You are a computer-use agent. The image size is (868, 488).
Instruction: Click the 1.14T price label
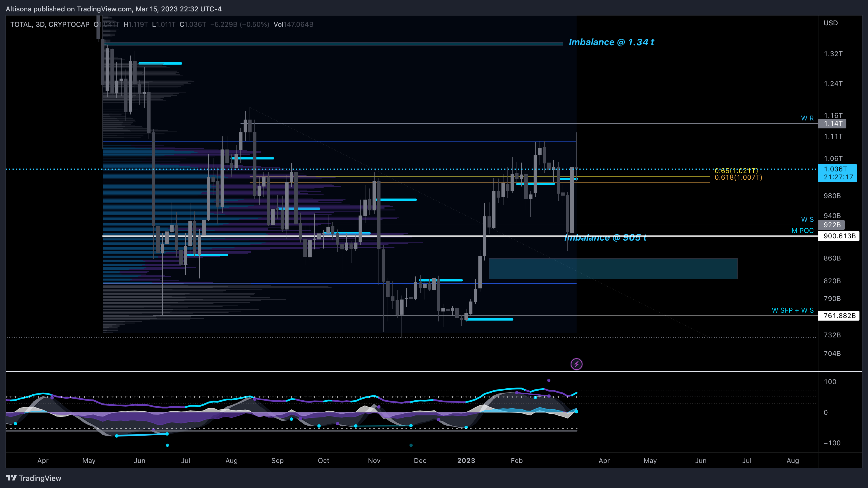coord(832,124)
